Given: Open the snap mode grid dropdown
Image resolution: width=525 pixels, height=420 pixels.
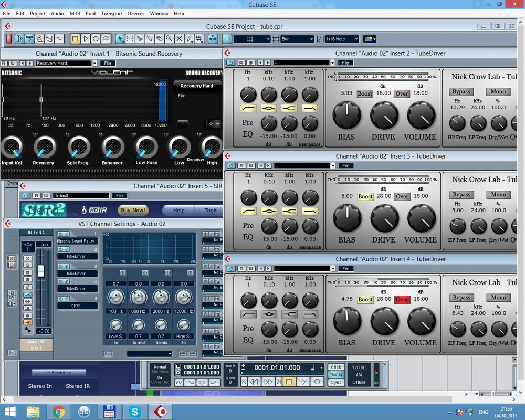Looking at the screenshot, I should pos(252,39).
